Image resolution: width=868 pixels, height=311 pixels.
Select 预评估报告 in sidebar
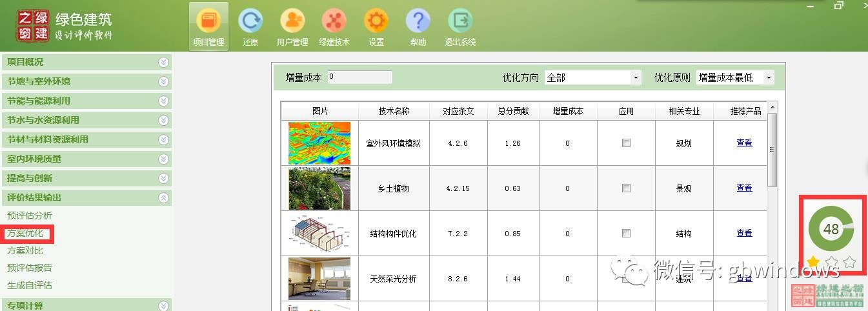click(x=30, y=268)
